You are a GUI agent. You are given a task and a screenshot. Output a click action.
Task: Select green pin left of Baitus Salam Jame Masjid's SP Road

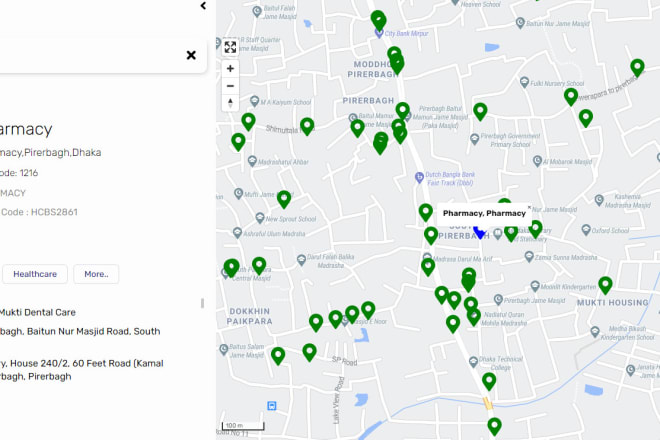pyautogui.click(x=309, y=352)
